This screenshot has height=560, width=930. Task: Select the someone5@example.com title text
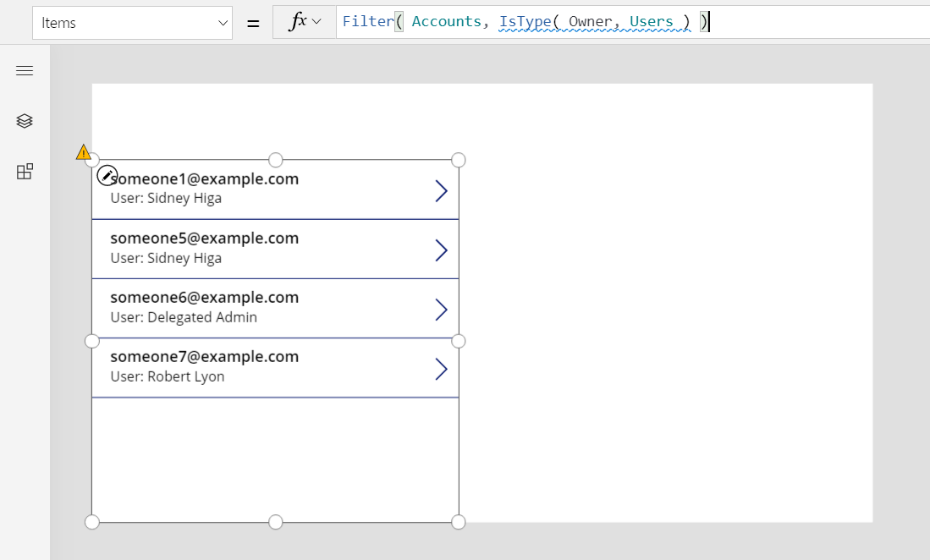(x=205, y=239)
